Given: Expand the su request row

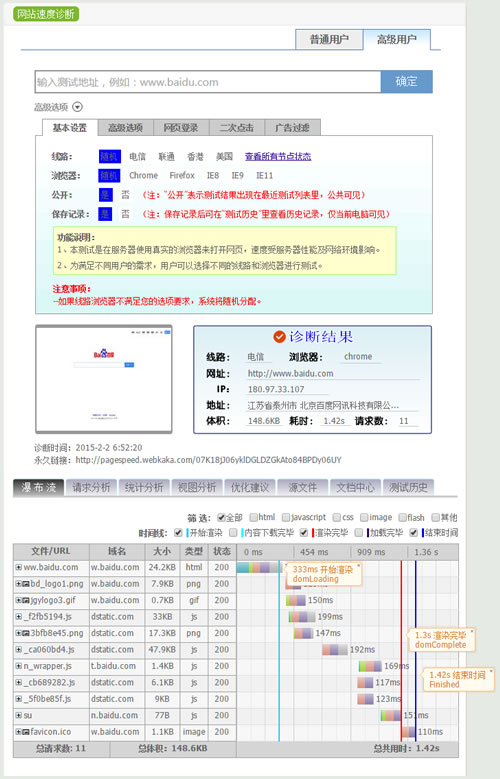Looking at the screenshot, I should coord(18,715).
